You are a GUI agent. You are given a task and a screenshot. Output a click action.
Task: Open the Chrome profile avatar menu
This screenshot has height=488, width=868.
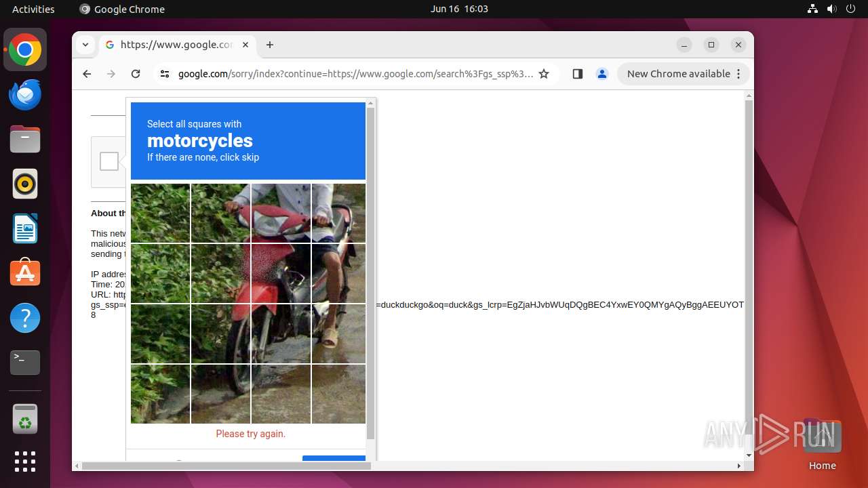tap(602, 74)
